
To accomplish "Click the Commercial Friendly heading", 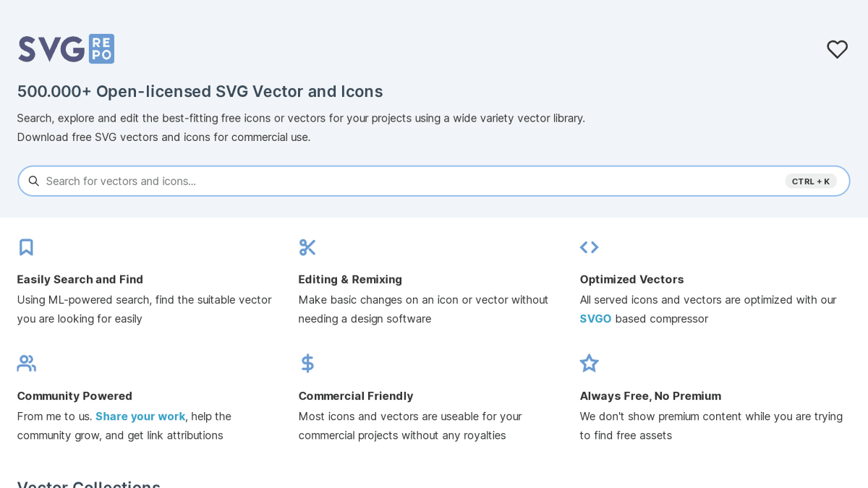I will pos(356,395).
